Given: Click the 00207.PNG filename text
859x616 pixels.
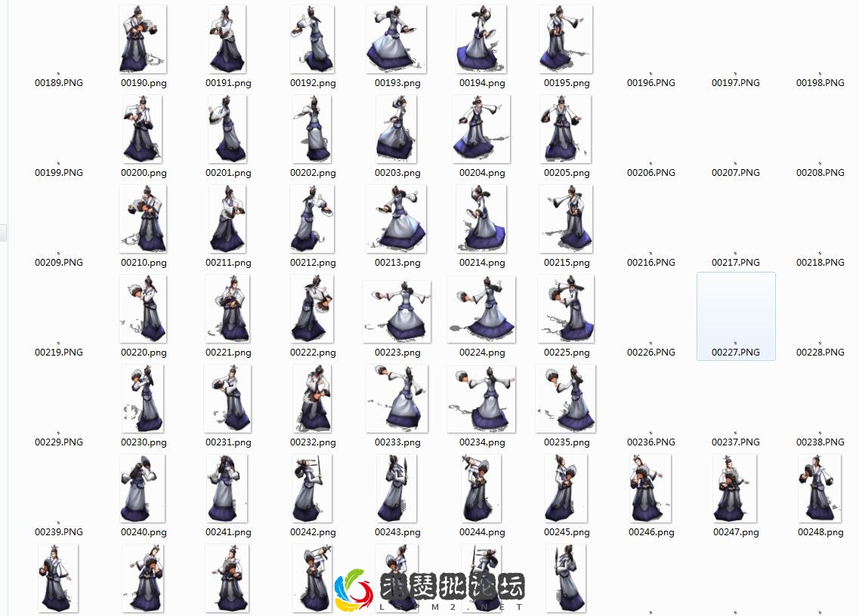Looking at the screenshot, I should pos(735,172).
